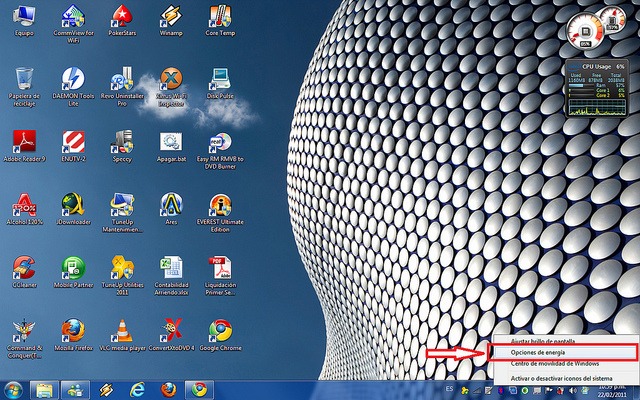Select the Contabilidad Arriendo.xlsx file
The image size is (640, 400).
coord(172,267)
